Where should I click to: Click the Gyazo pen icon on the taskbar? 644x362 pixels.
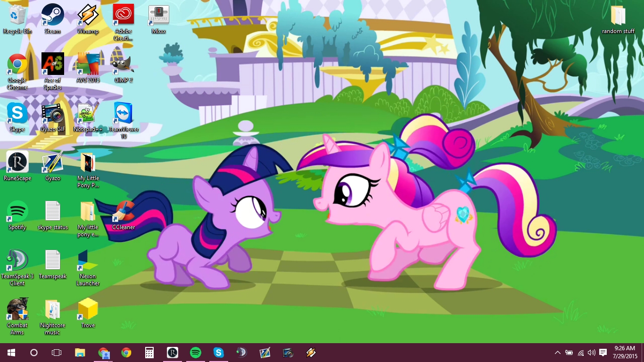[x=265, y=353]
